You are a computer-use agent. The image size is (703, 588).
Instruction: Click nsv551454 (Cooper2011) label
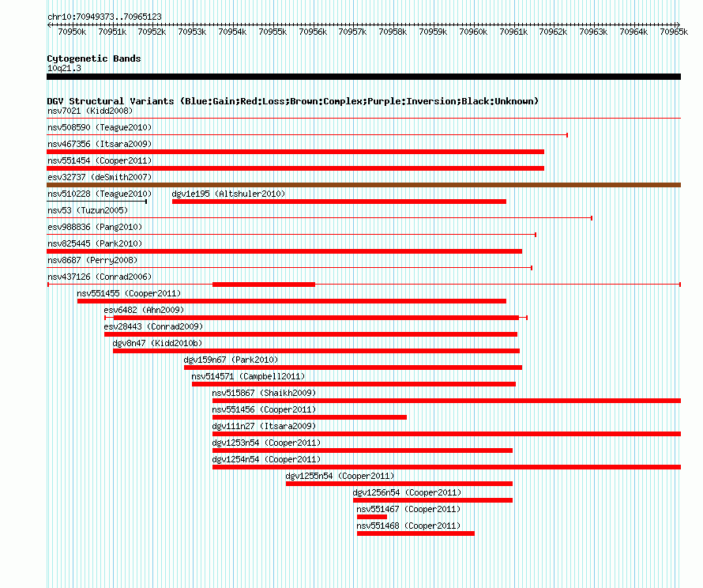(100, 160)
